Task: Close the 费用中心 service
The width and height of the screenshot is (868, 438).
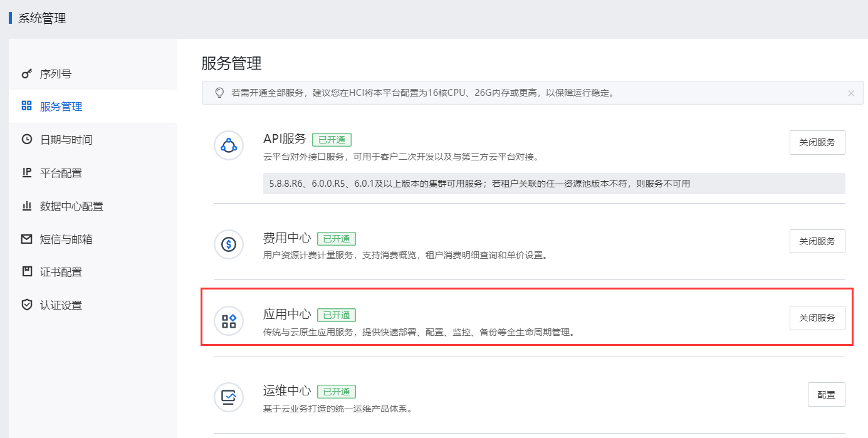Action: (817, 241)
